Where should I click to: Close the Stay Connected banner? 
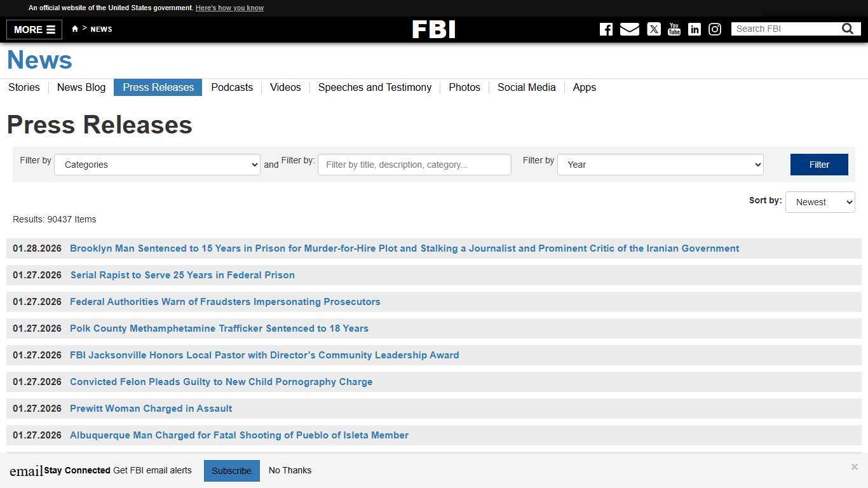click(854, 466)
